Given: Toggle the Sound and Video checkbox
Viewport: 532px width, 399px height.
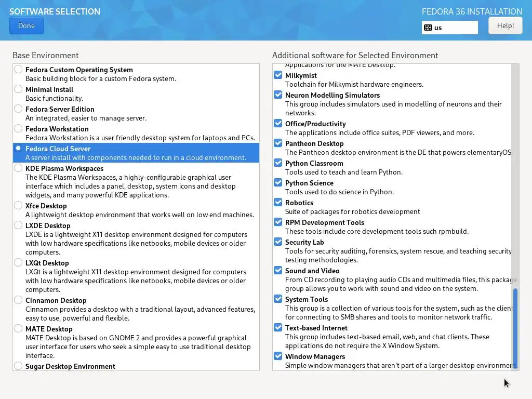Looking at the screenshot, I should (x=278, y=270).
